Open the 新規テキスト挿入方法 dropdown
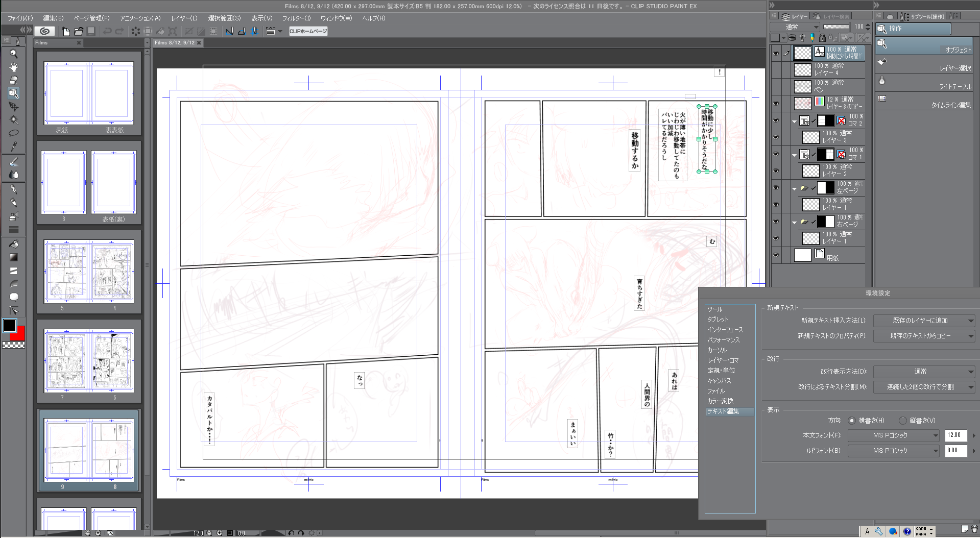This screenshot has width=980, height=538. 924,321
